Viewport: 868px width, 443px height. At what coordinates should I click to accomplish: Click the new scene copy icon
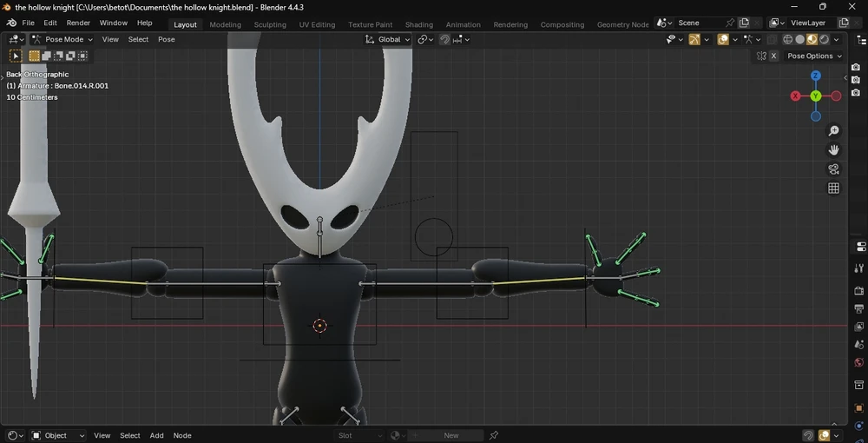(x=744, y=23)
